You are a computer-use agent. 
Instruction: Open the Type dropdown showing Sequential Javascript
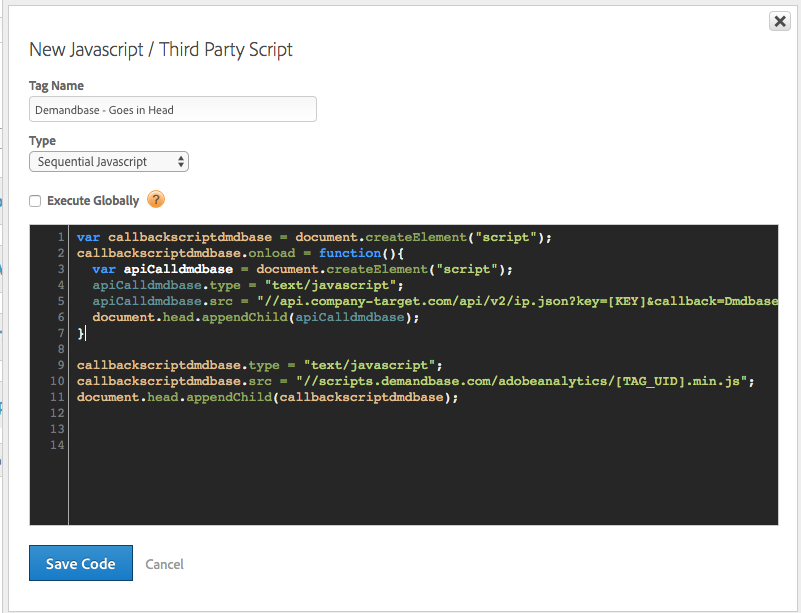pos(109,161)
